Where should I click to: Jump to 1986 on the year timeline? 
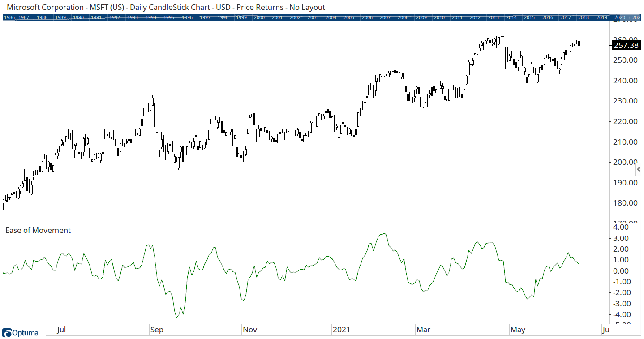10,17
